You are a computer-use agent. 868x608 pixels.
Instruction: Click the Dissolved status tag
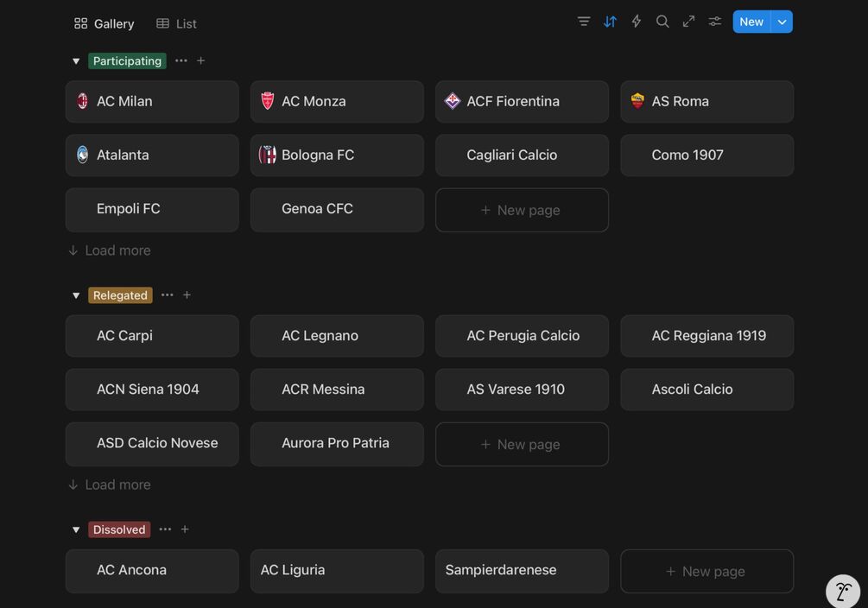point(119,529)
